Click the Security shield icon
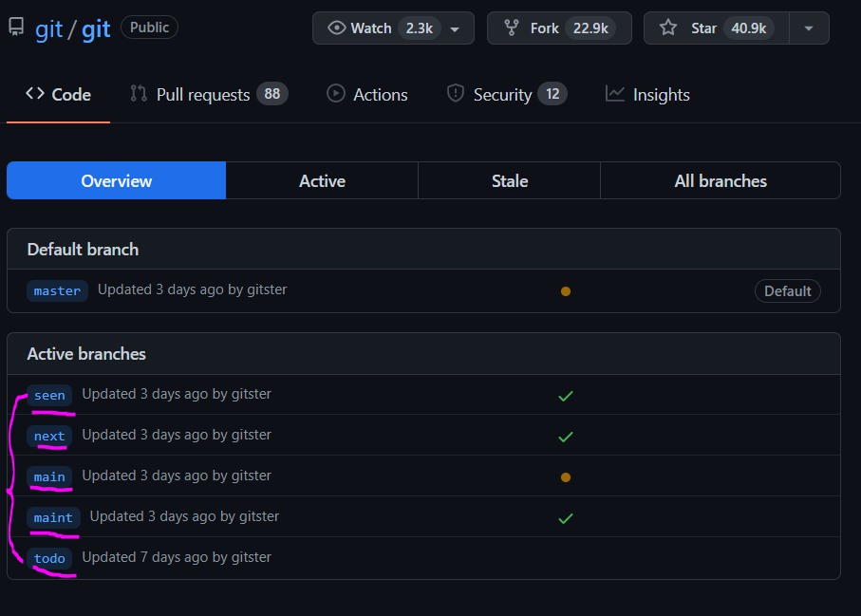The width and height of the screenshot is (861, 616). pyautogui.click(x=456, y=93)
